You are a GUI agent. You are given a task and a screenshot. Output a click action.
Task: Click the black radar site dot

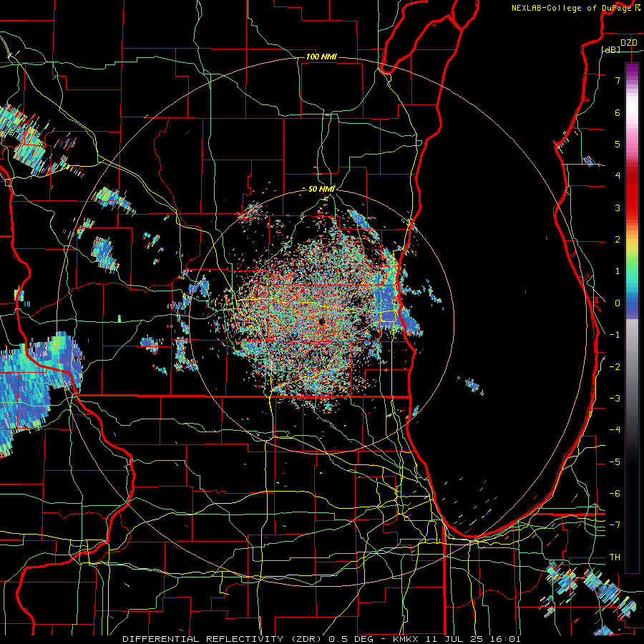(x=322, y=321)
